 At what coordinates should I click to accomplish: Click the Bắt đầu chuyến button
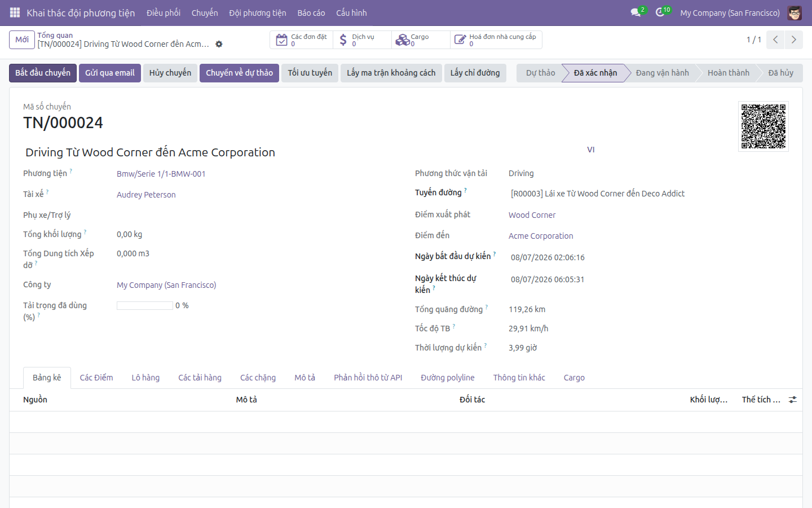[x=43, y=73]
